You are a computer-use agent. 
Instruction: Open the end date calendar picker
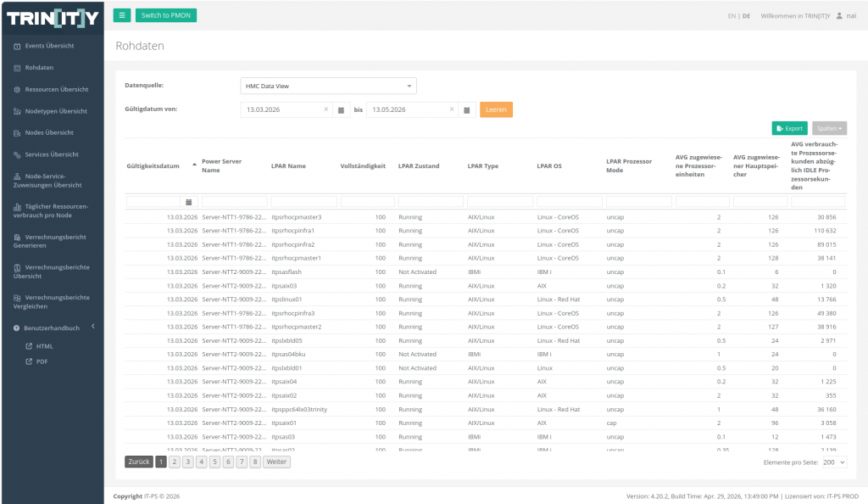click(467, 109)
